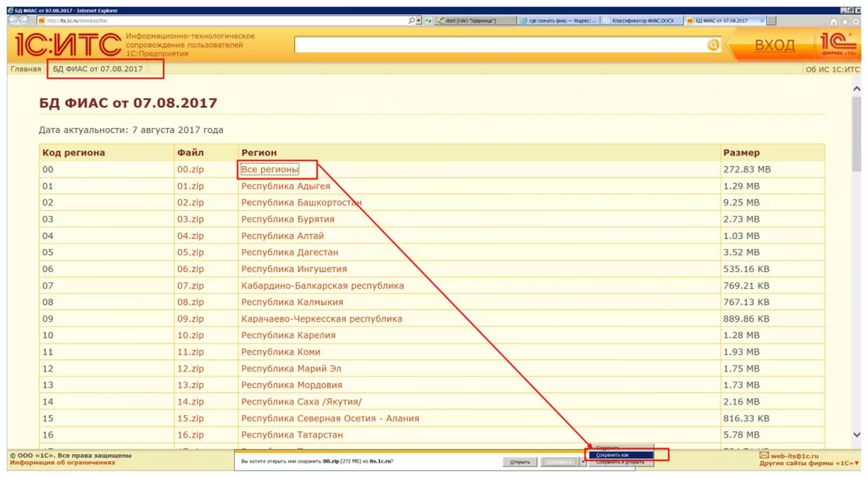The image size is (868, 478).
Task: Download the 12.zip file link
Action: (x=190, y=369)
